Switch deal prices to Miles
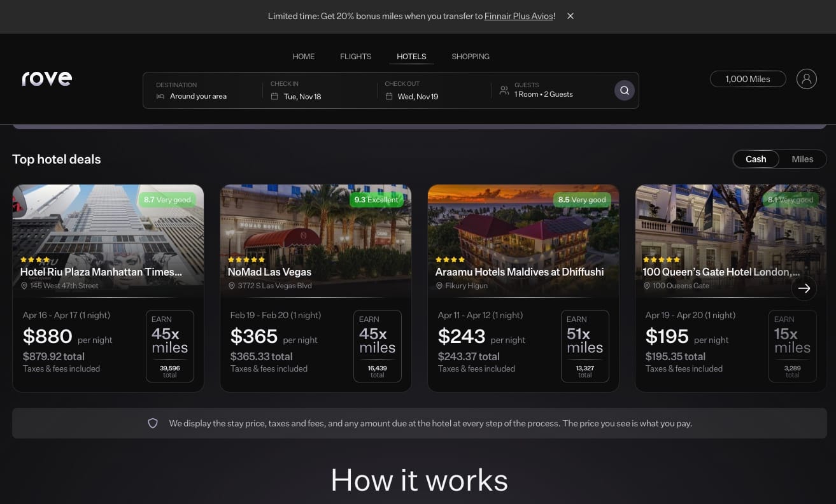The height and width of the screenshot is (504, 836). 802,159
